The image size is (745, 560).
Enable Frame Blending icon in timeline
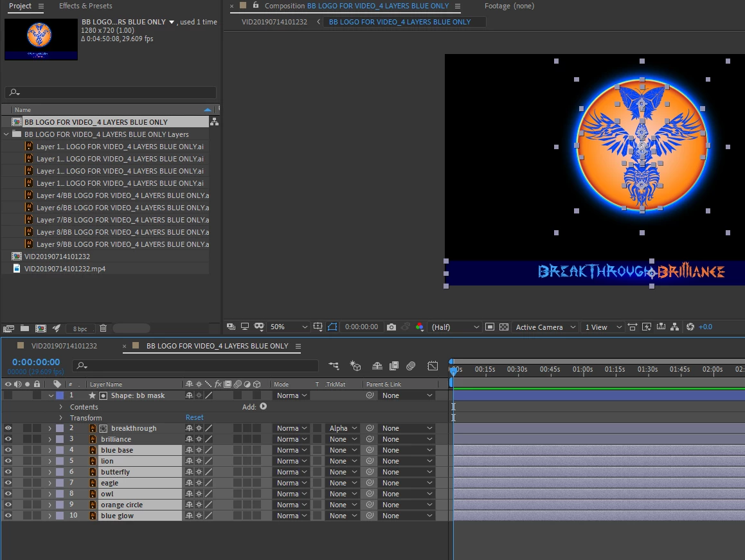(x=394, y=366)
